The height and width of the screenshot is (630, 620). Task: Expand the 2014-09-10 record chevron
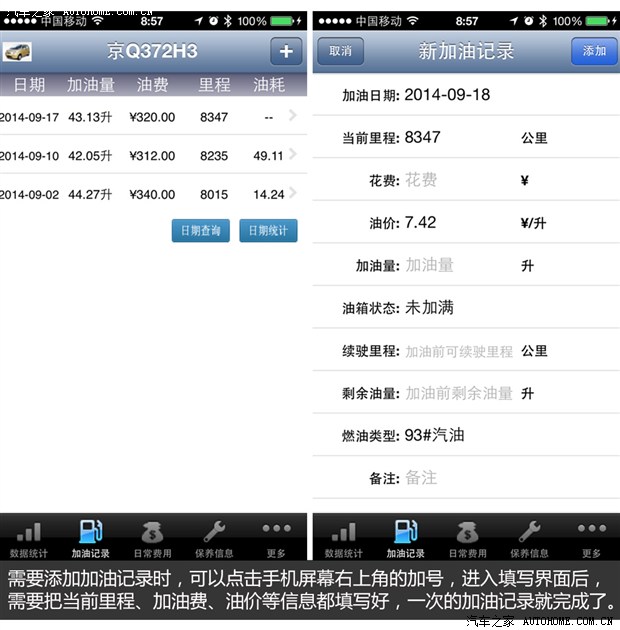[292, 154]
